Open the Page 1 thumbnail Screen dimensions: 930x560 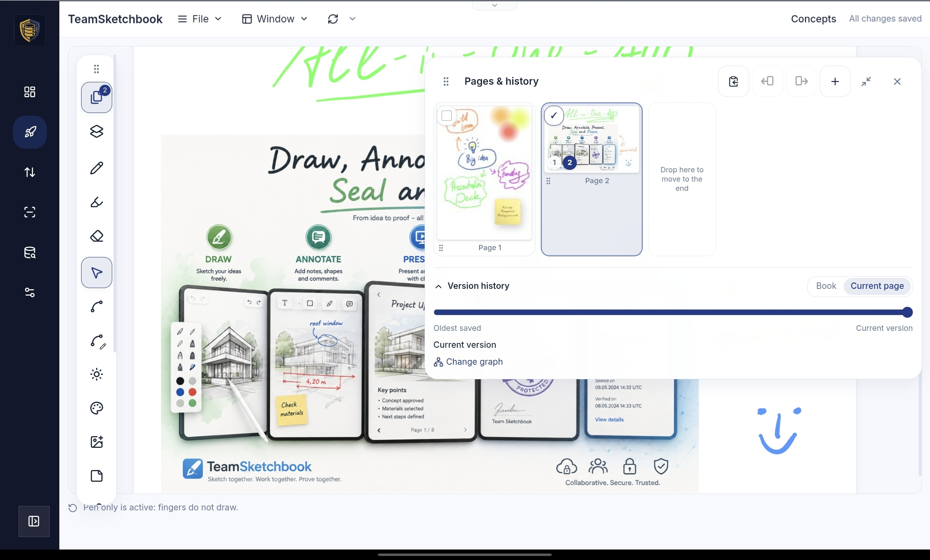pos(484,173)
